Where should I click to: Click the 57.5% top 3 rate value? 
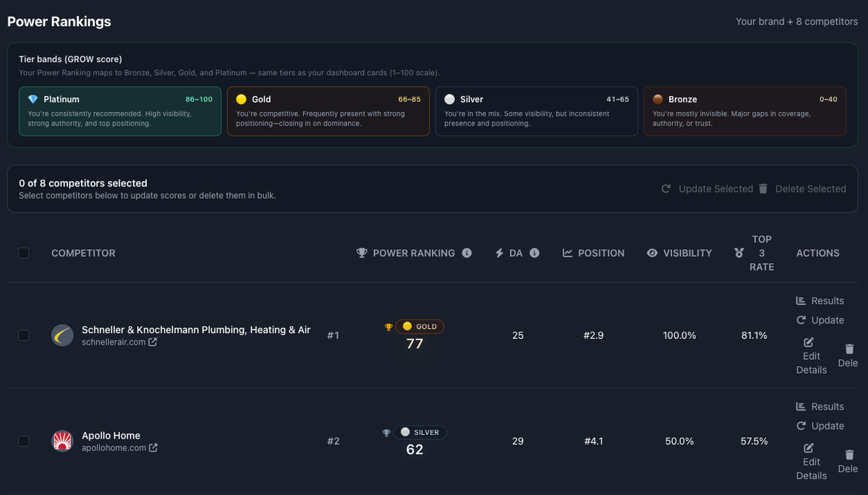point(754,441)
